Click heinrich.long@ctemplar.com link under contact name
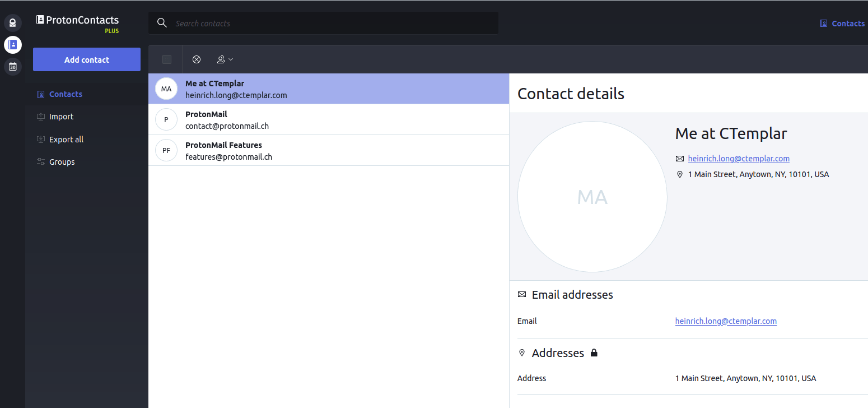 (x=739, y=159)
